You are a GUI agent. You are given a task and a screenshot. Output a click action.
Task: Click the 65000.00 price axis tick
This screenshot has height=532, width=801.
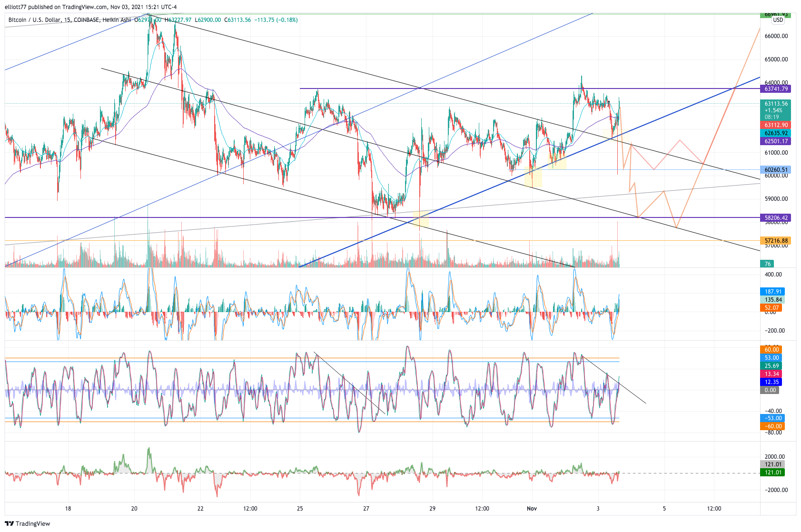point(776,59)
